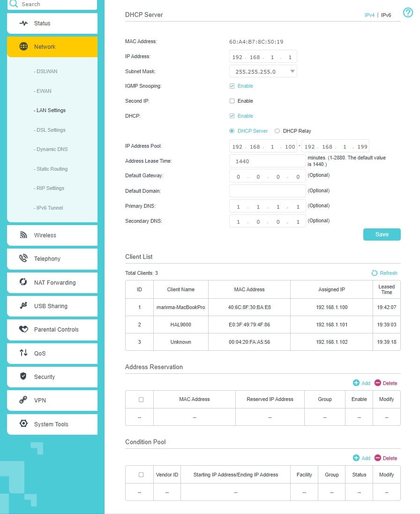420x514 pixels.
Task: Enable the Second IP checkbox
Action: [x=232, y=101]
